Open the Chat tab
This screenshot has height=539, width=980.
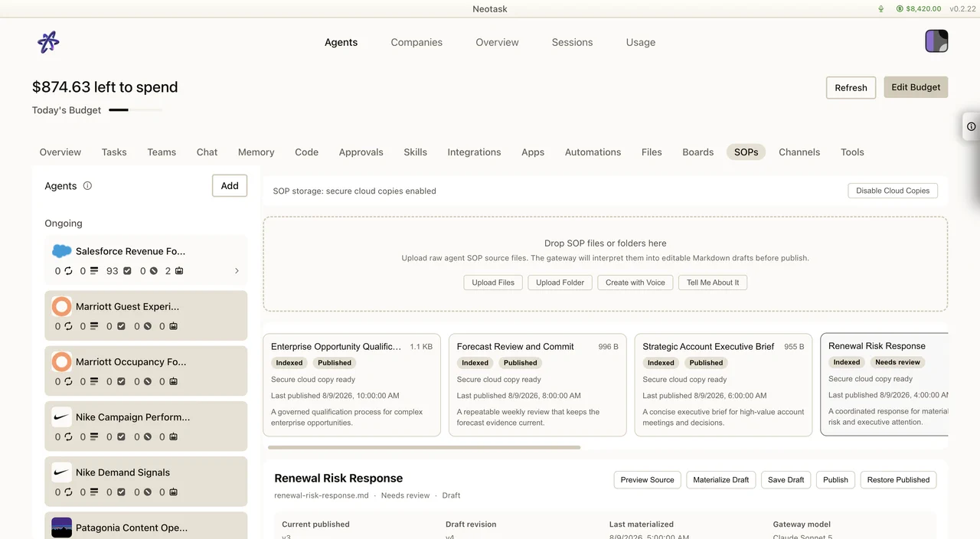click(207, 152)
